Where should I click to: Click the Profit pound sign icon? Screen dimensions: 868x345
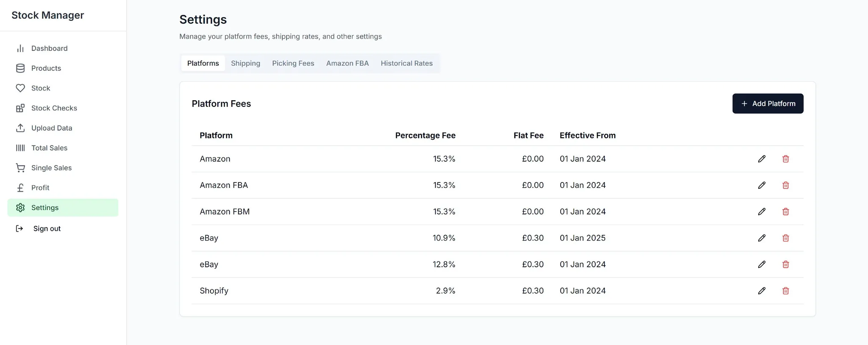coord(20,188)
